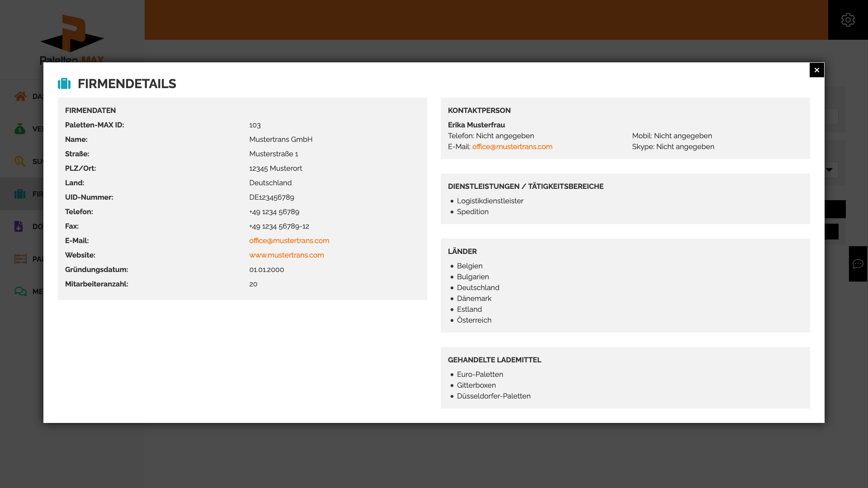868x488 pixels.
Task: Open website www.mustertrans.com link
Action: [x=286, y=255]
